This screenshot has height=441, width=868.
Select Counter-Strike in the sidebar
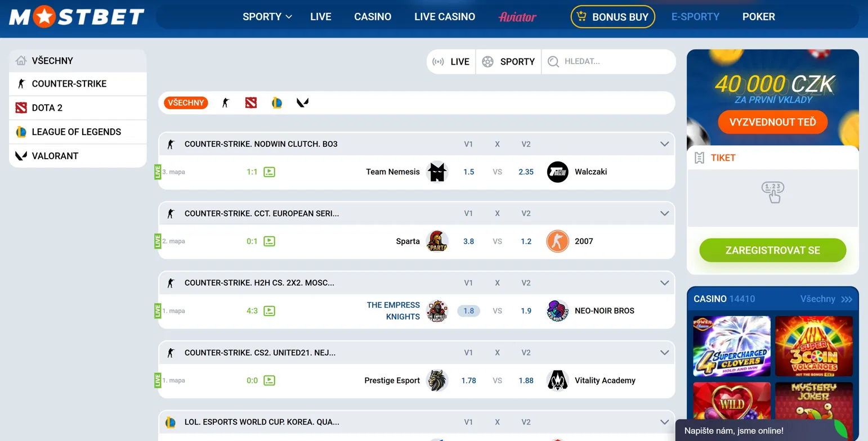coord(78,84)
